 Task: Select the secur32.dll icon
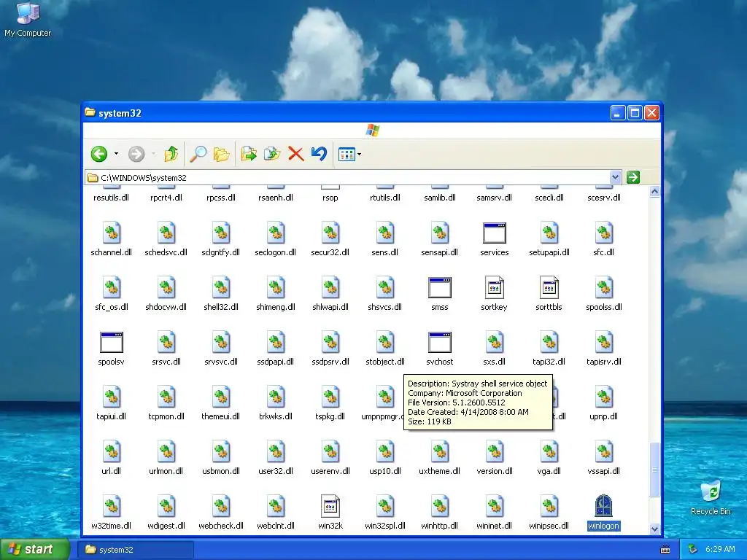330,233
